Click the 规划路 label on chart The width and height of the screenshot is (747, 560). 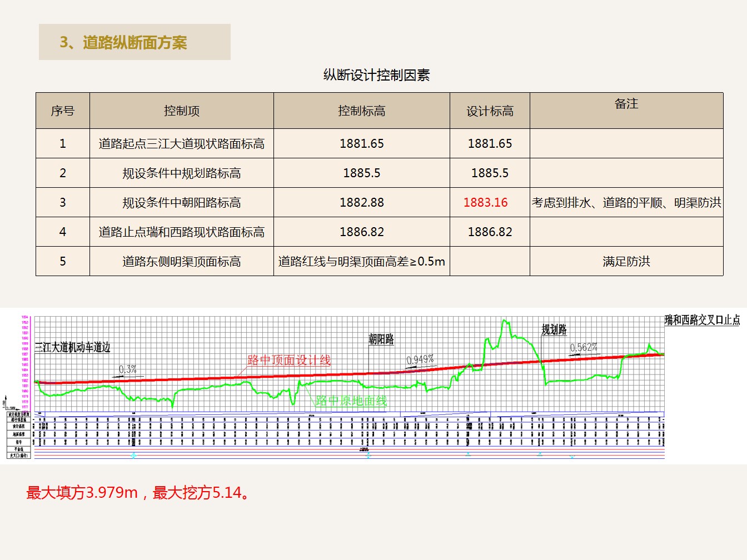554,329
